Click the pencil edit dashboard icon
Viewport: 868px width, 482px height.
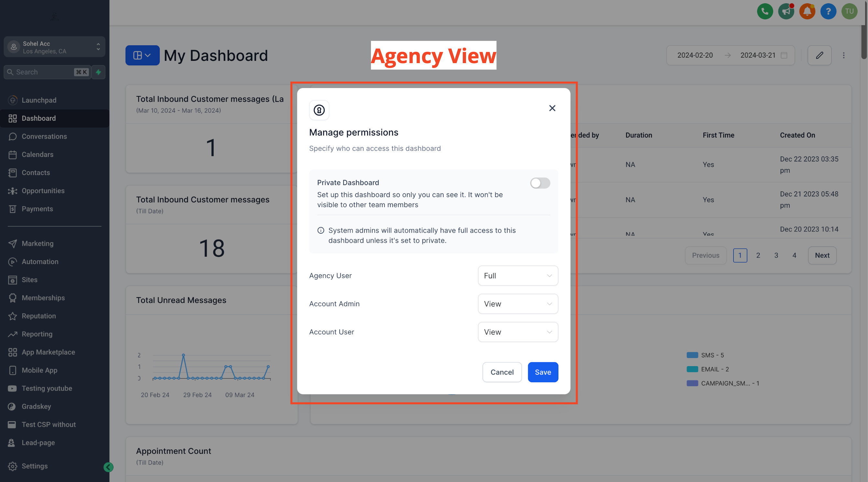point(819,55)
